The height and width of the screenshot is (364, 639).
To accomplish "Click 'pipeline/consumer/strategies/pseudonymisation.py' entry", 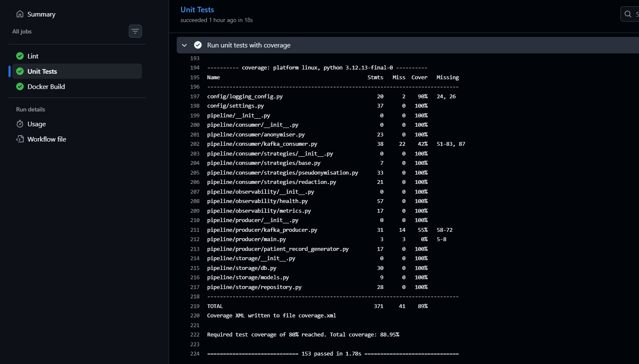I will tap(283, 172).
